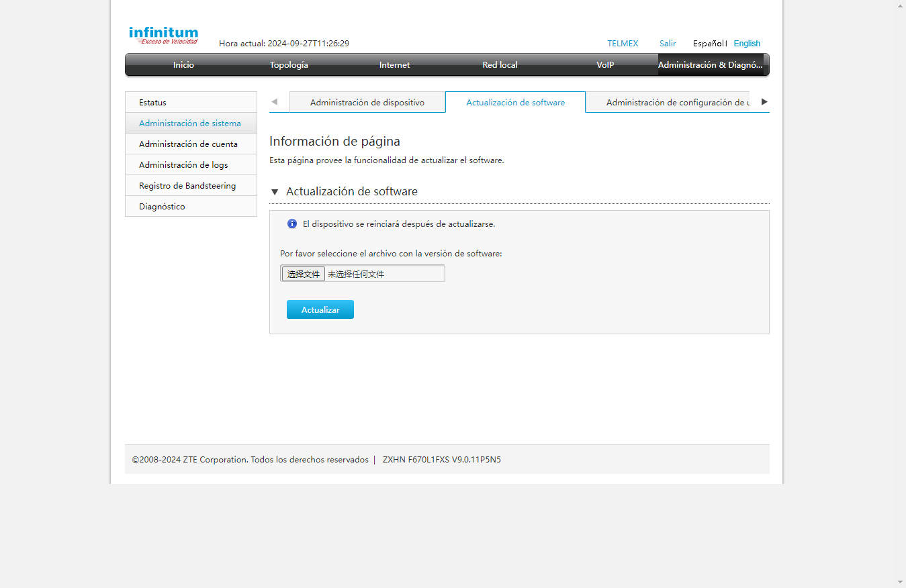This screenshot has width=906, height=588.
Task: Click the blue info icon
Action: [x=292, y=224]
